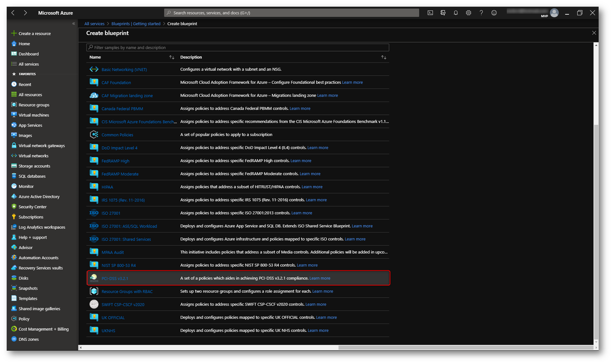Click the Shared image galleries icon

coord(14,308)
